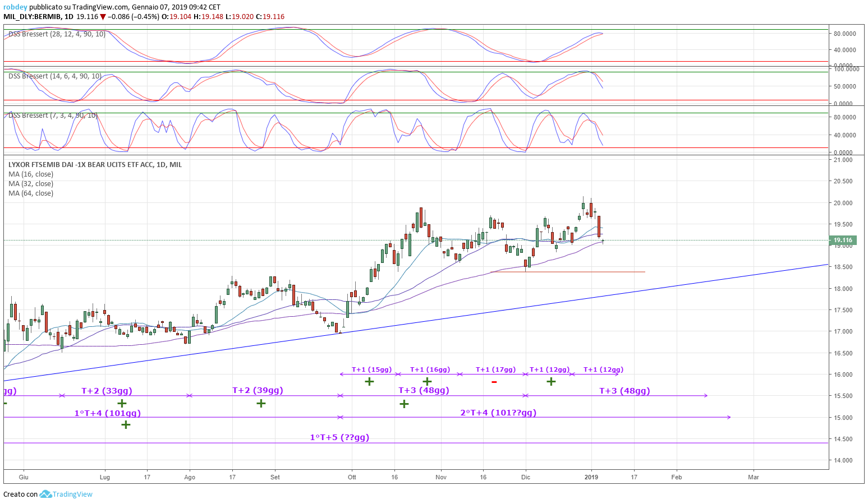Click the Nov month label on time axis
868x504 pixels.
point(441,477)
